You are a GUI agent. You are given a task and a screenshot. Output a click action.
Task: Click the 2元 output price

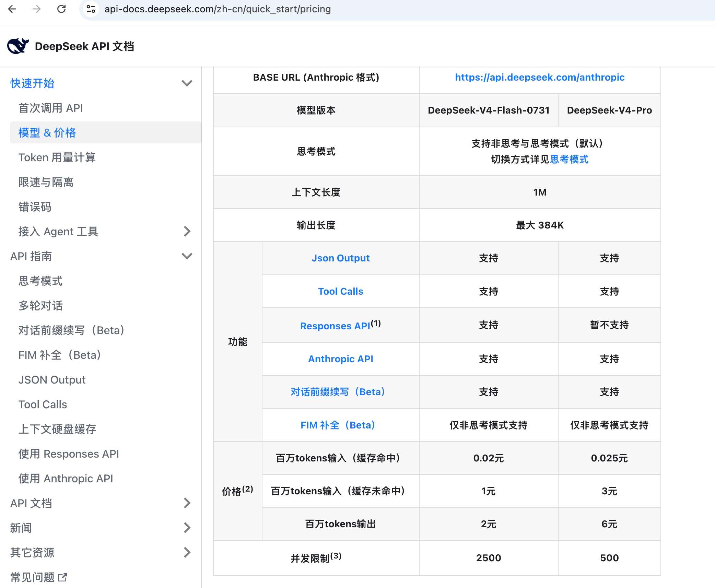489,524
